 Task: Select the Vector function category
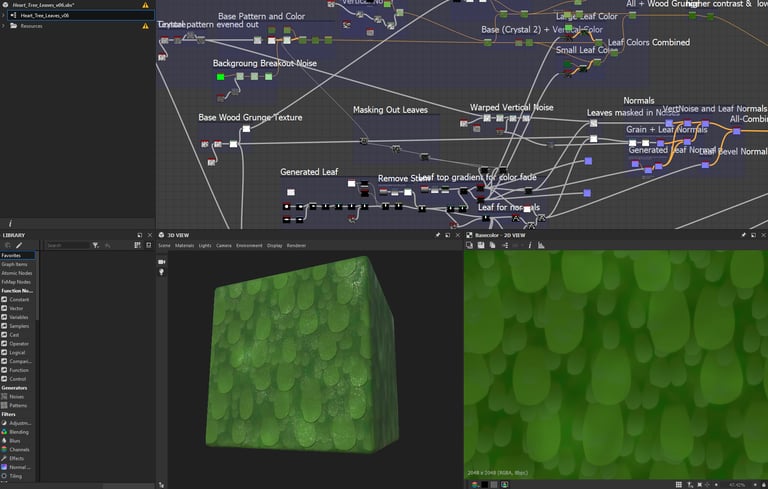pyautogui.click(x=18, y=308)
